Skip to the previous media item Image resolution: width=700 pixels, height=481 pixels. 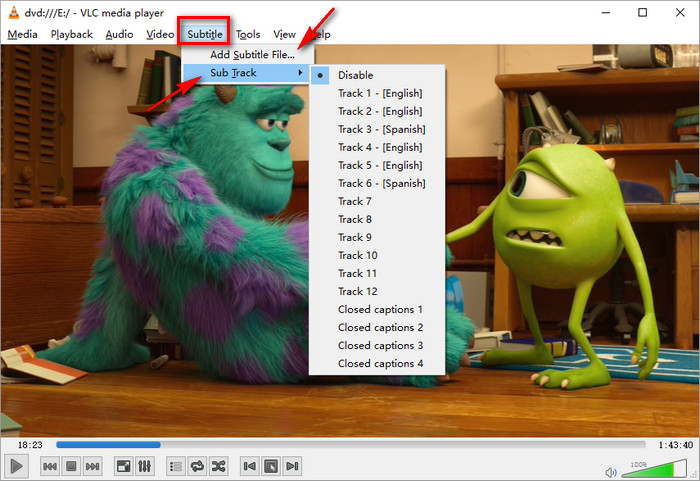(x=50, y=466)
